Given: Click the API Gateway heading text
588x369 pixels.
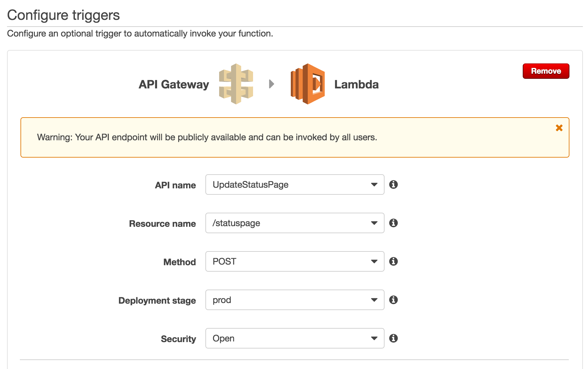Looking at the screenshot, I should coord(174,84).
